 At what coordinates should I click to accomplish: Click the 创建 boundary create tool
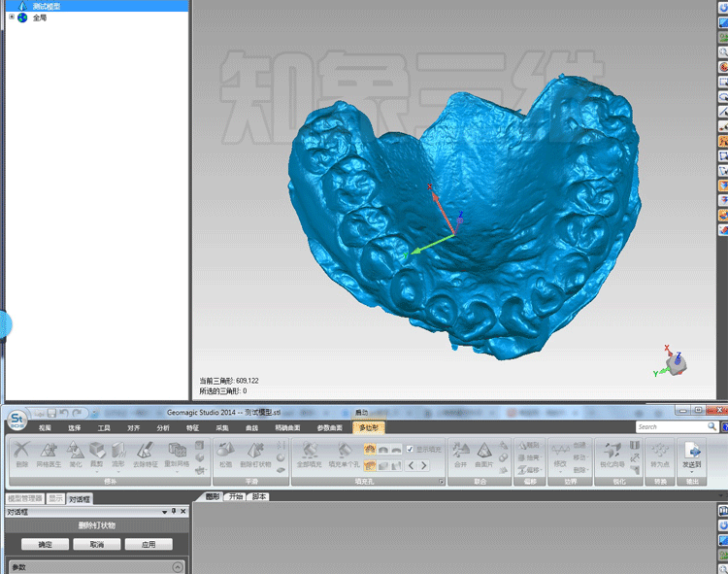[579, 446]
